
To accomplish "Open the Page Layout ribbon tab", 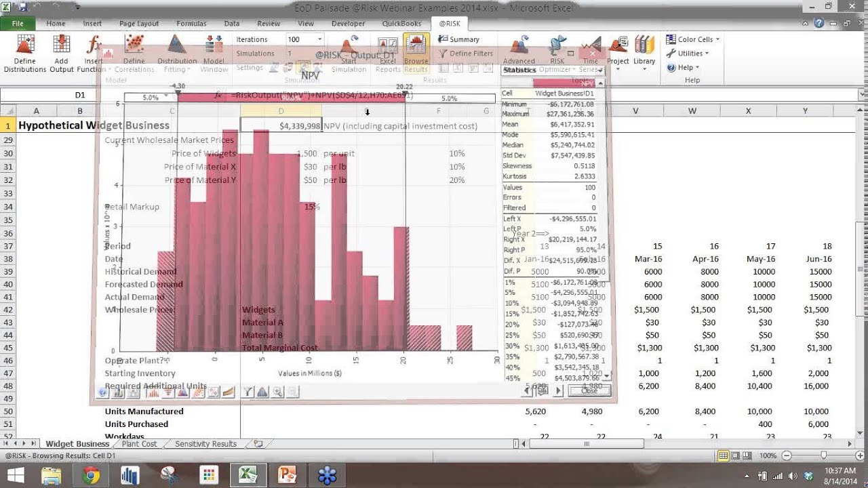I will coord(139,23).
